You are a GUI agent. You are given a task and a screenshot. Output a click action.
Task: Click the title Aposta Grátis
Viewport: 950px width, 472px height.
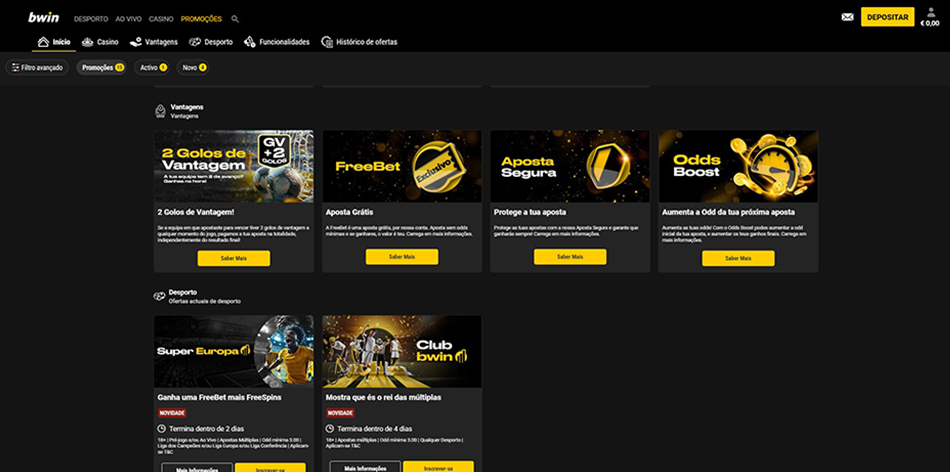(x=350, y=213)
